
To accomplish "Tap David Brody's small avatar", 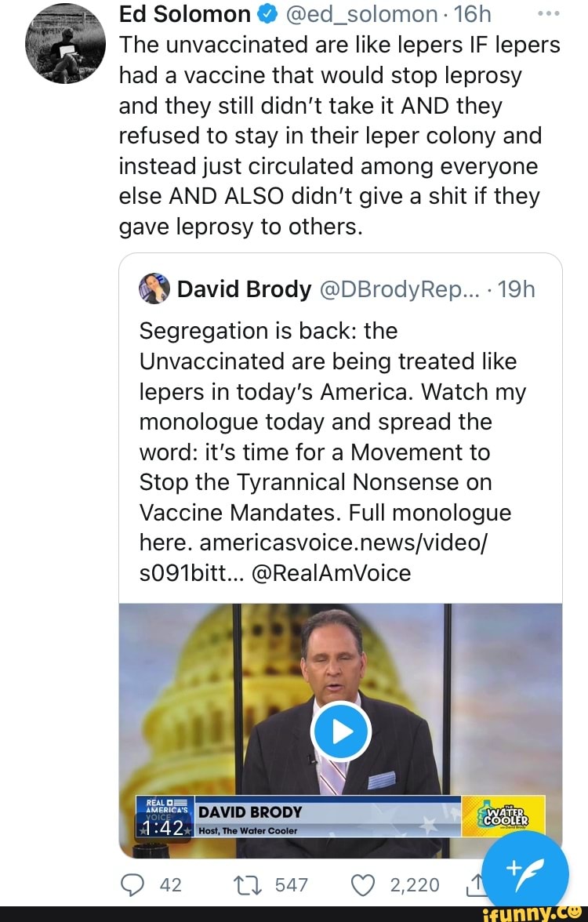I will coord(154,290).
